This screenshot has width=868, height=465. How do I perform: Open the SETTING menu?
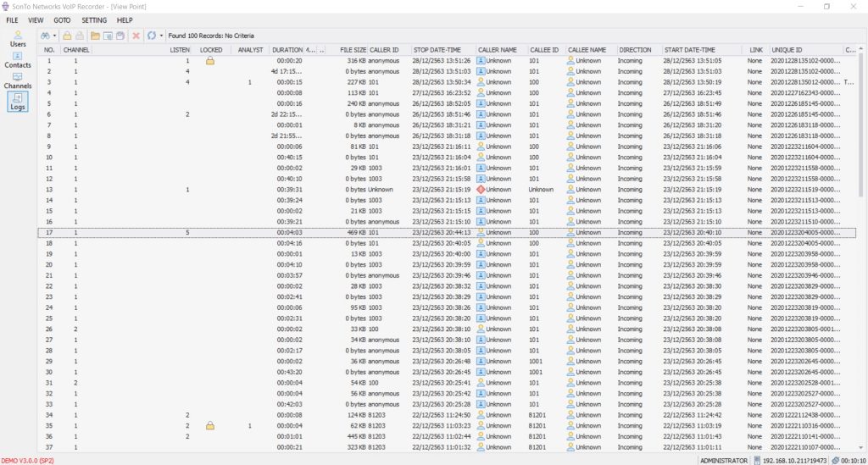pyautogui.click(x=94, y=19)
